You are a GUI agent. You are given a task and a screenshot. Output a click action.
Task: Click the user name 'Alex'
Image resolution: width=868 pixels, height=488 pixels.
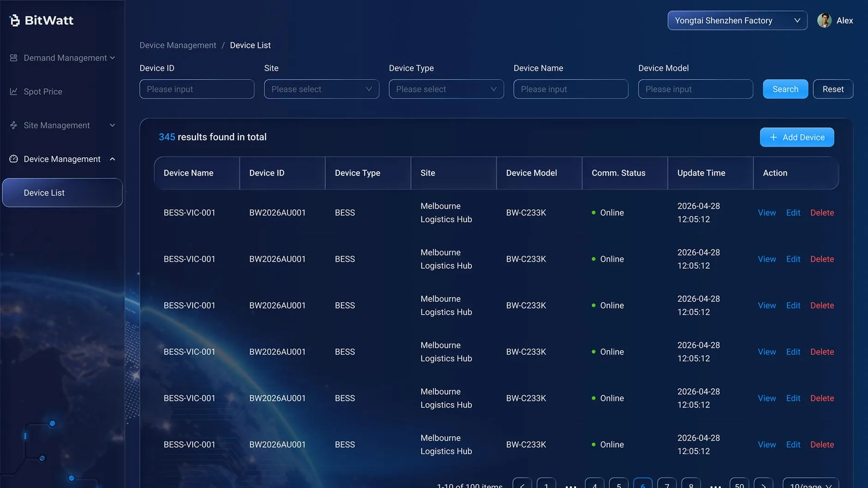pyautogui.click(x=844, y=20)
